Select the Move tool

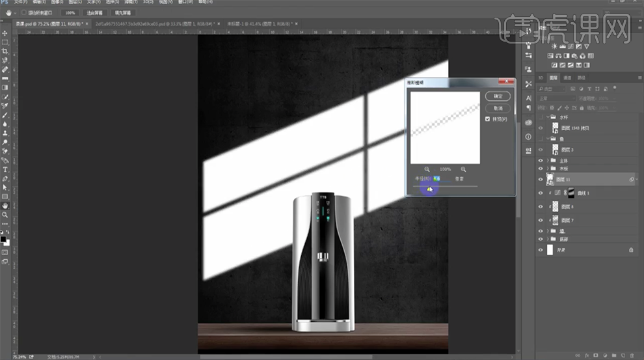point(5,33)
